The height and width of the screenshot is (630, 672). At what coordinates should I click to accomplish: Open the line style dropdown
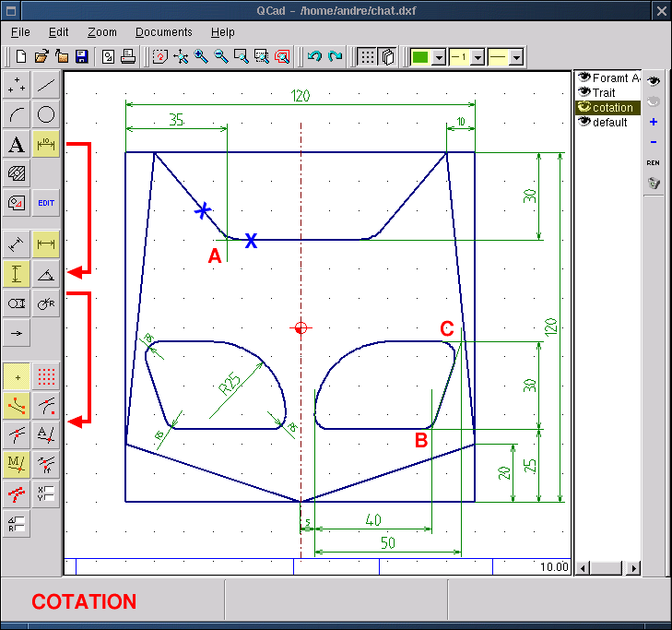tap(516, 57)
